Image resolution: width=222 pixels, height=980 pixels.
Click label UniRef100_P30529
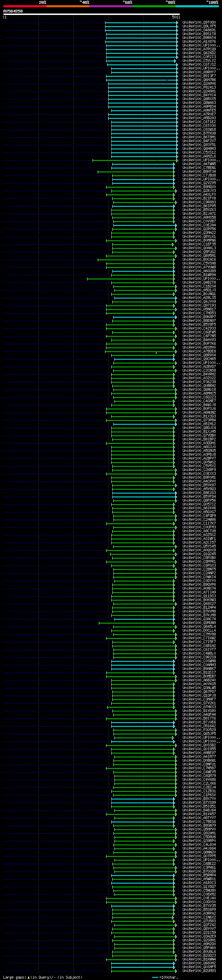click(199, 730)
